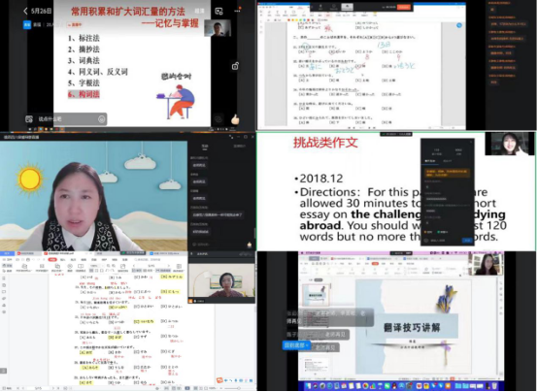Tap the thumbs-up like icon
538x392 pixels.
point(235,119)
